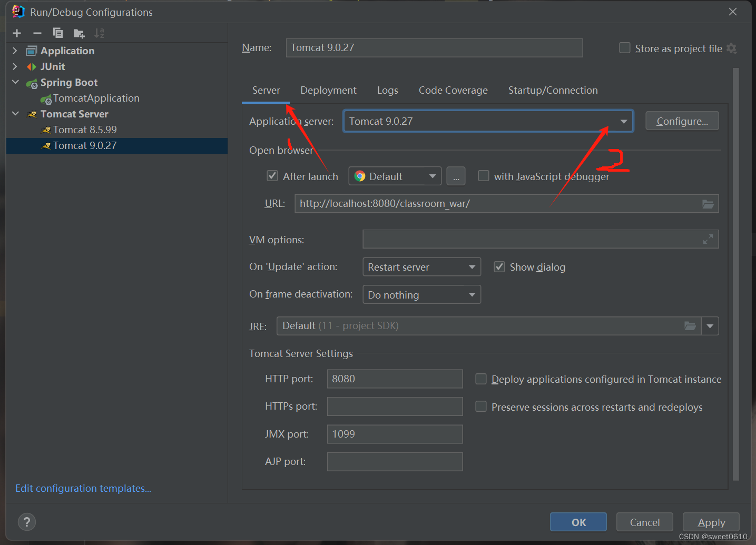Switch to the Deployment tab
The height and width of the screenshot is (545, 756).
tap(328, 91)
